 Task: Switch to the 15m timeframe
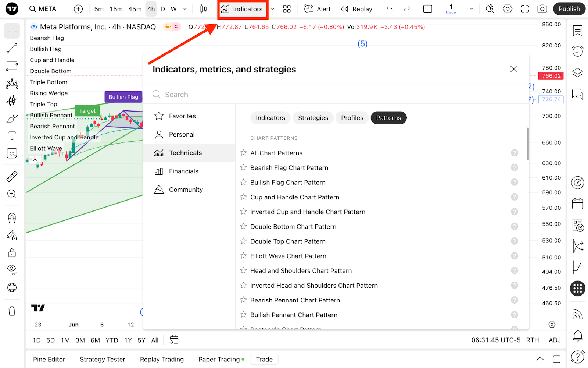[116, 9]
